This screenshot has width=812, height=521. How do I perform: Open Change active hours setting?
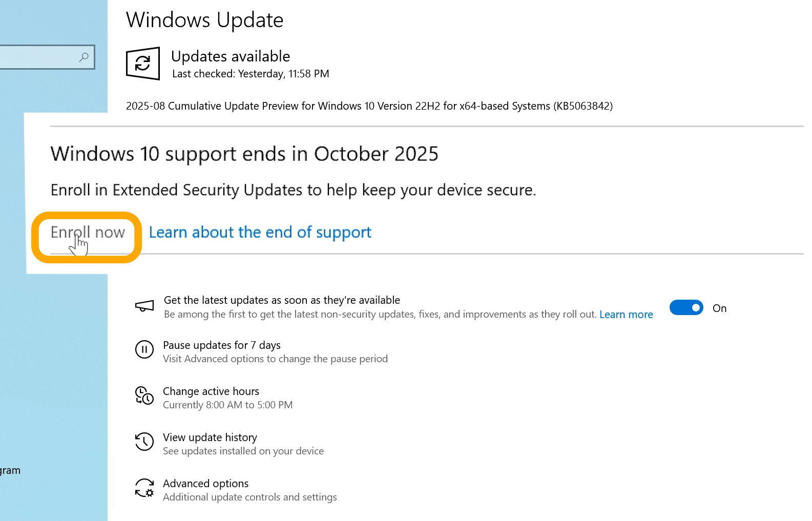(x=211, y=391)
